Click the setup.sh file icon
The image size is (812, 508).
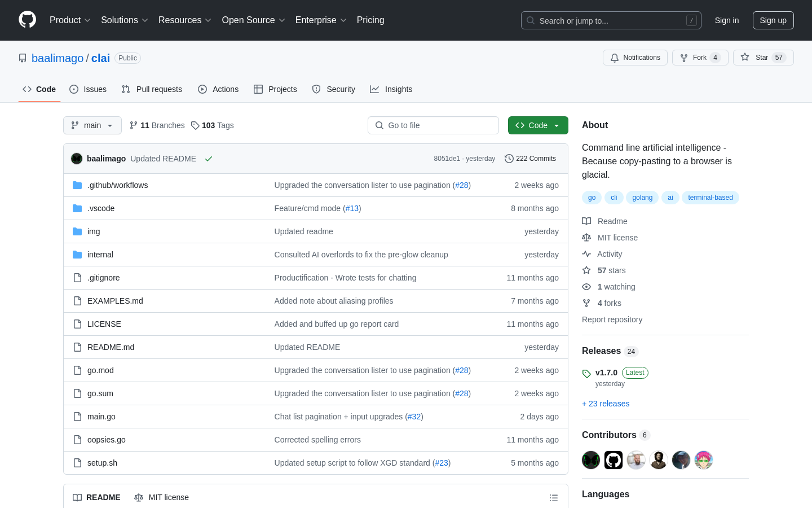77,463
